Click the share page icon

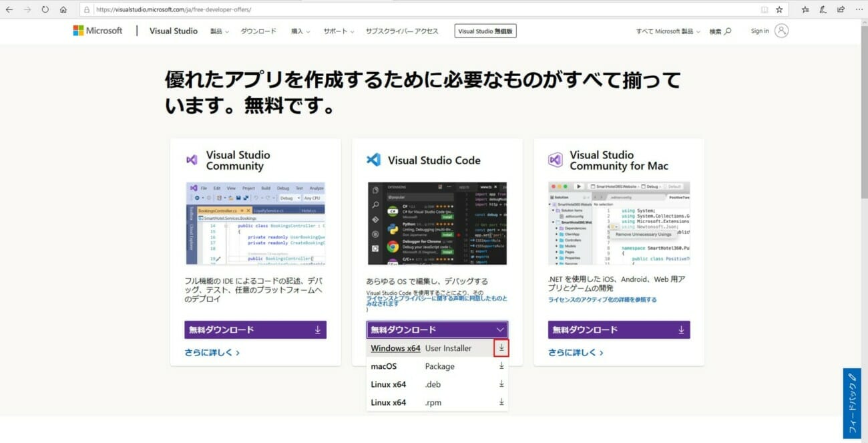point(841,10)
